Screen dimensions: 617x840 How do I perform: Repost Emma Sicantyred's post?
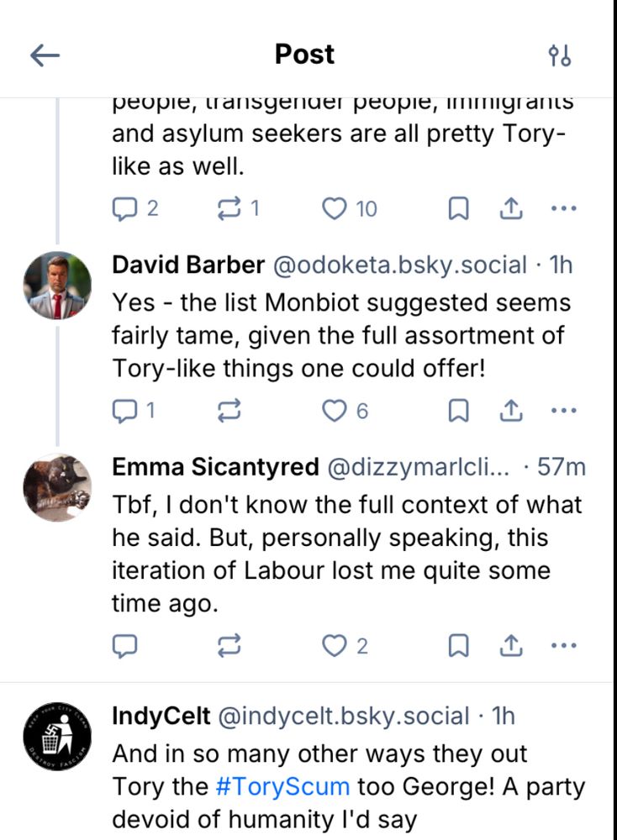229,645
